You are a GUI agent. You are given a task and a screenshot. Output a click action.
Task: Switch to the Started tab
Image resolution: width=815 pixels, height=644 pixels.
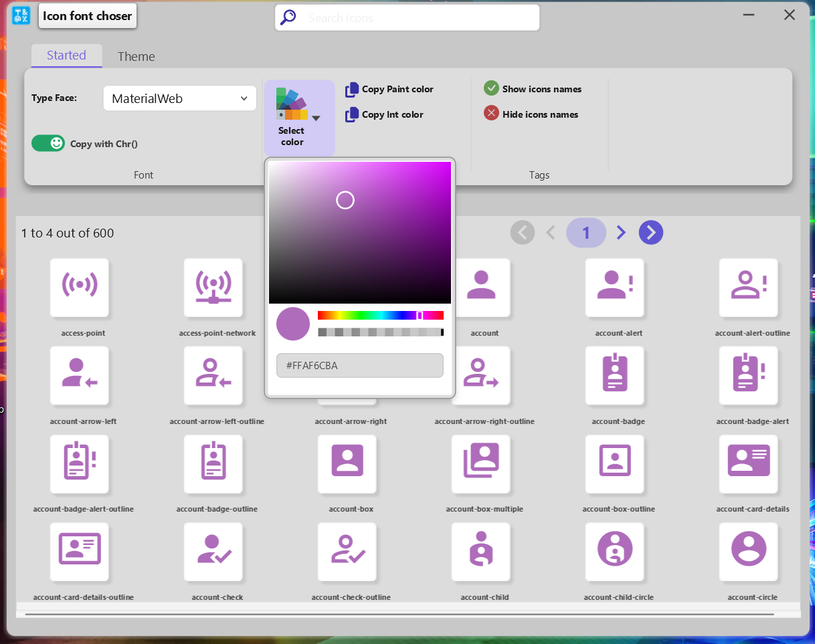click(66, 56)
